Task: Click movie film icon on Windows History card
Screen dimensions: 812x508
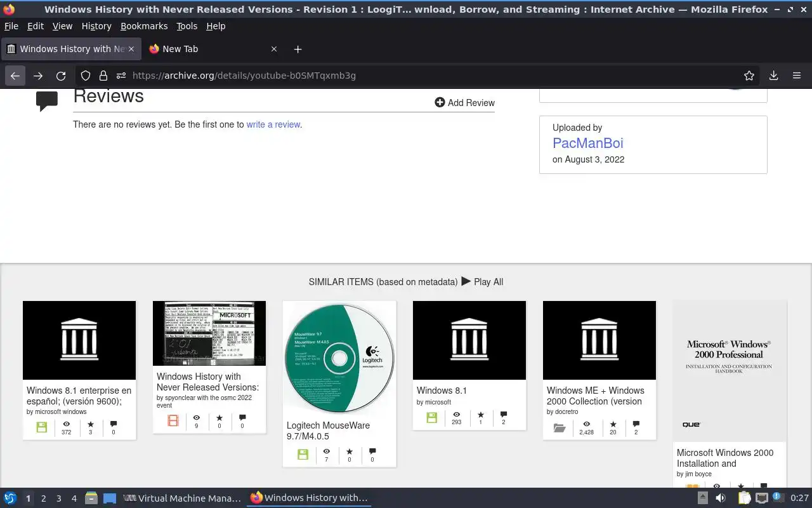Action: coord(173,420)
